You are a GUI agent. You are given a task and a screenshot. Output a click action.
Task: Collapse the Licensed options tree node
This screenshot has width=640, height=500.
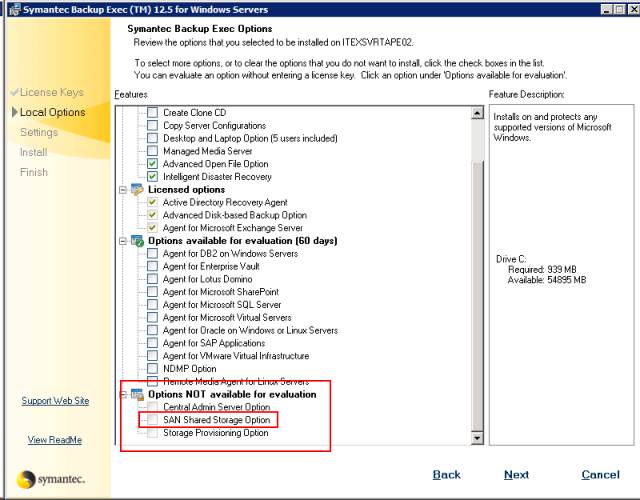tap(122, 190)
